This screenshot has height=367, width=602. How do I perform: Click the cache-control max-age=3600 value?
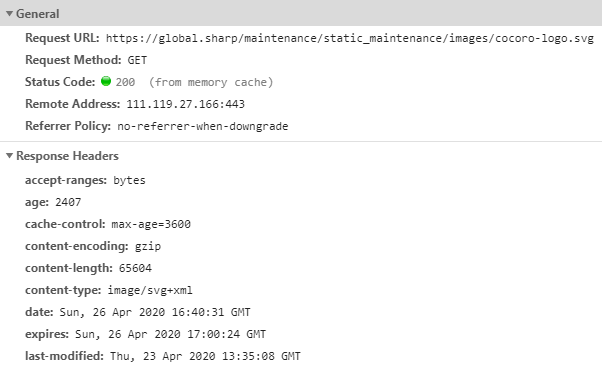tap(151, 224)
